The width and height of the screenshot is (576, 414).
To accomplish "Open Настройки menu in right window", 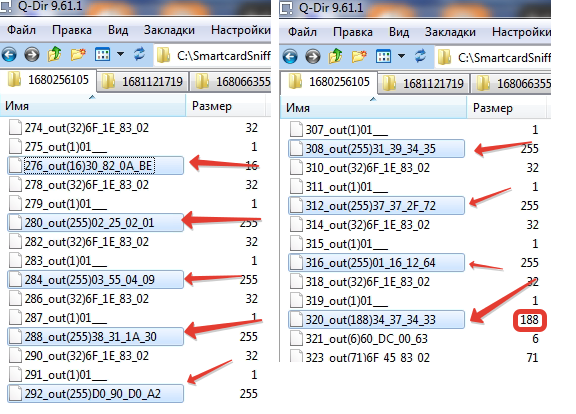I will click(x=521, y=32).
